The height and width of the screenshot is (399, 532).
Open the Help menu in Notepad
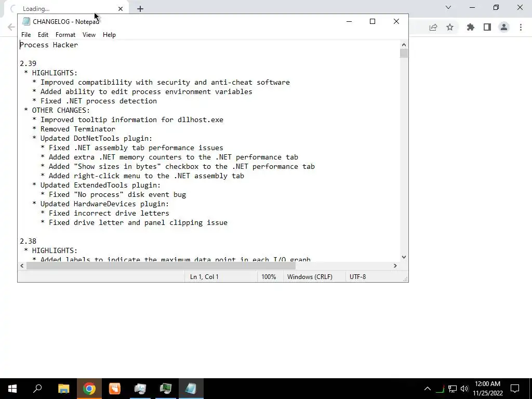coord(109,35)
